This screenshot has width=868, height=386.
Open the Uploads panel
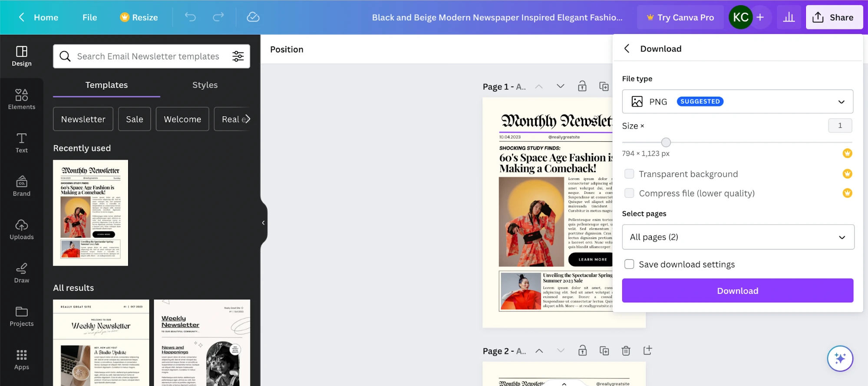click(x=22, y=229)
